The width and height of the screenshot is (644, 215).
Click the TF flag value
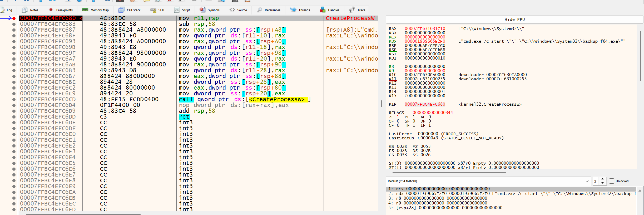414,125
